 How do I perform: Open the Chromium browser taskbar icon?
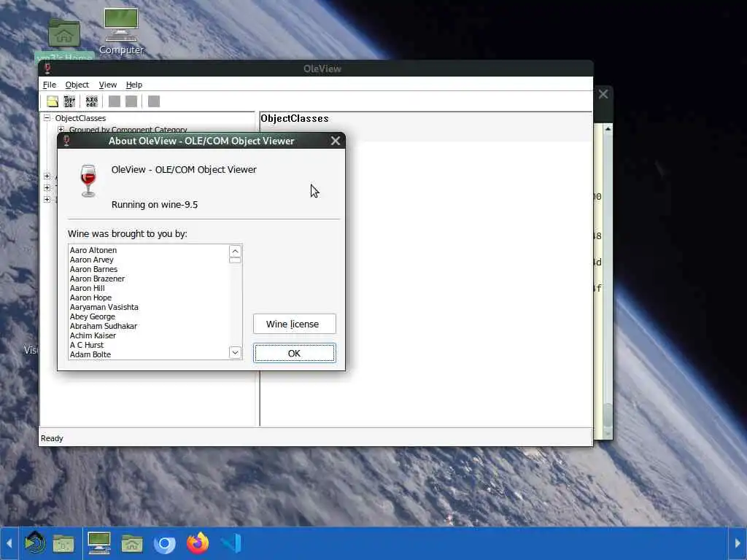coord(164,543)
